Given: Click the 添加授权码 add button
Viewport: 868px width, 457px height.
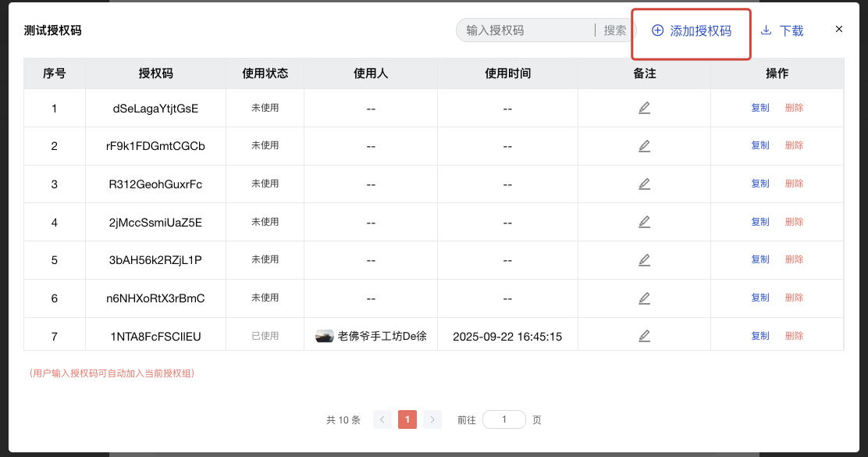Looking at the screenshot, I should coord(692,30).
